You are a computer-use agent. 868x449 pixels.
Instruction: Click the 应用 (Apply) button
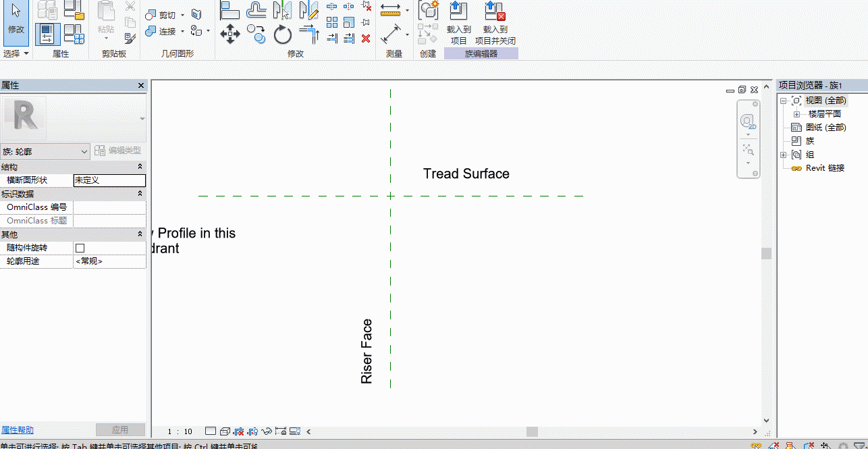click(x=120, y=430)
